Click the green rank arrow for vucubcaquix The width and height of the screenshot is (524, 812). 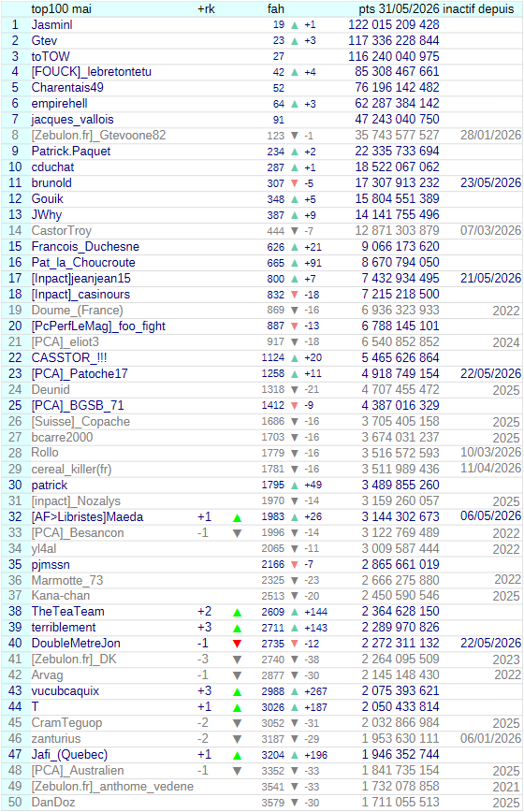(x=237, y=691)
